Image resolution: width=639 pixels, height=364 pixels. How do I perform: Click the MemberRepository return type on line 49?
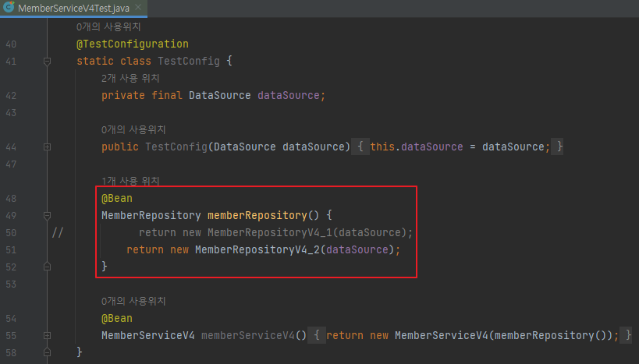(x=151, y=215)
